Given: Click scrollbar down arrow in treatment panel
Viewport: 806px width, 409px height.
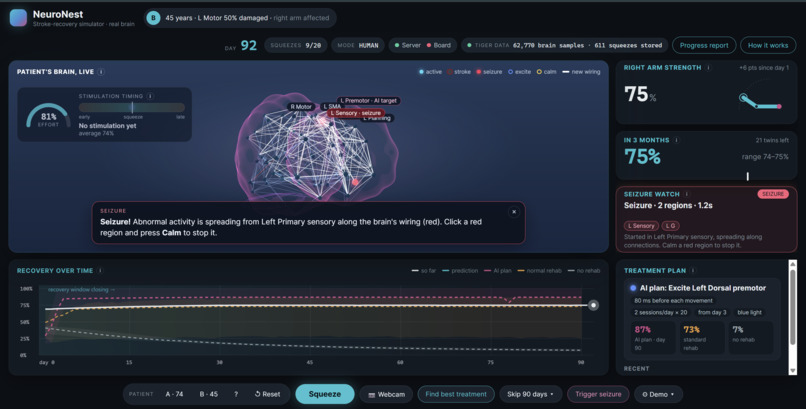Looking at the screenshot, I should [x=792, y=370].
